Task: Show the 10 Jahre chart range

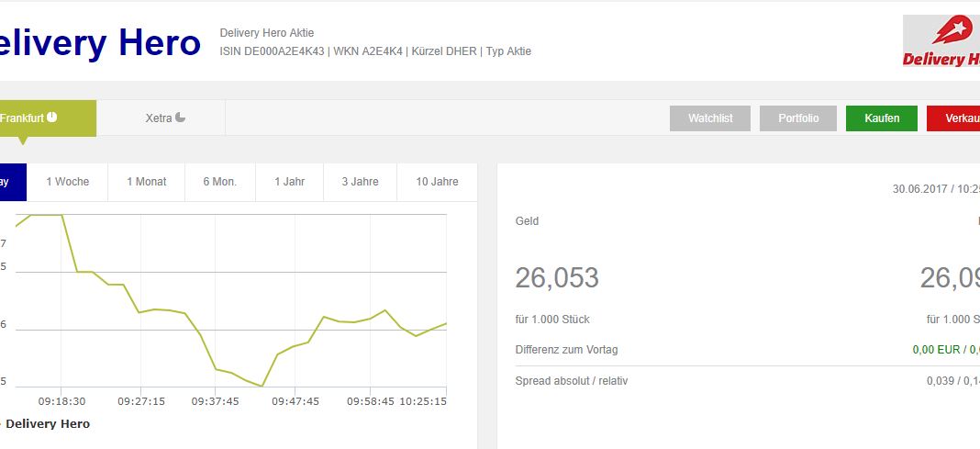Action: [x=437, y=182]
